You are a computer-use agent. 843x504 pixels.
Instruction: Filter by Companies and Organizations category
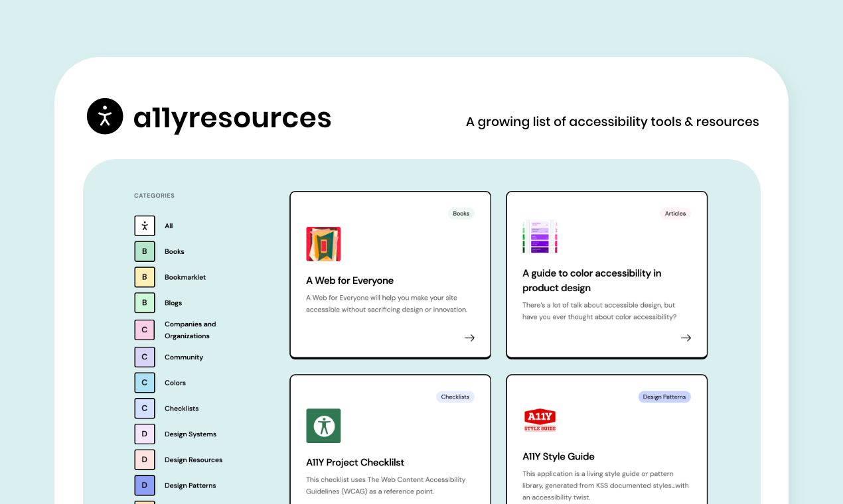pos(191,330)
